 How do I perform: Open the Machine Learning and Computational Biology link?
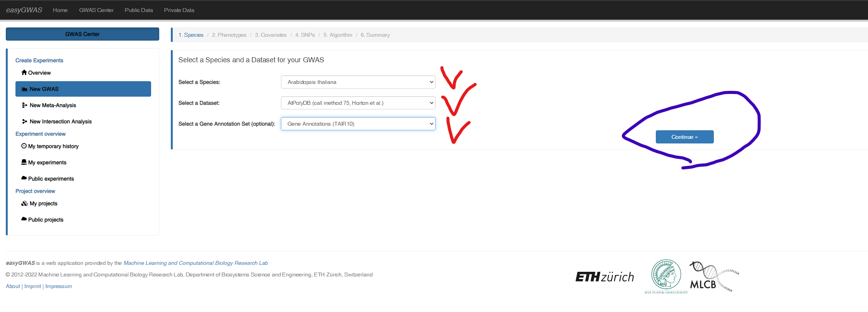click(196, 263)
